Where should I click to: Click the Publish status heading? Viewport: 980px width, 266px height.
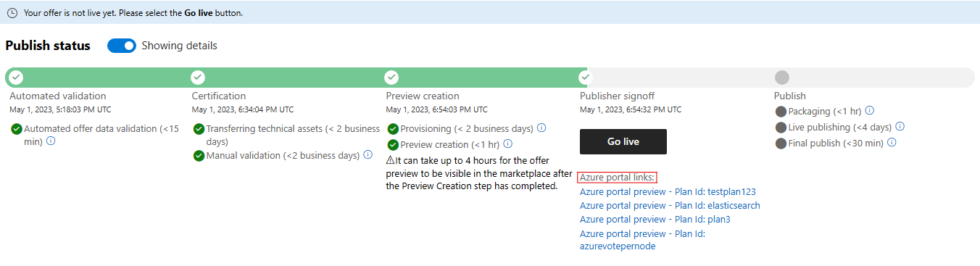point(48,46)
